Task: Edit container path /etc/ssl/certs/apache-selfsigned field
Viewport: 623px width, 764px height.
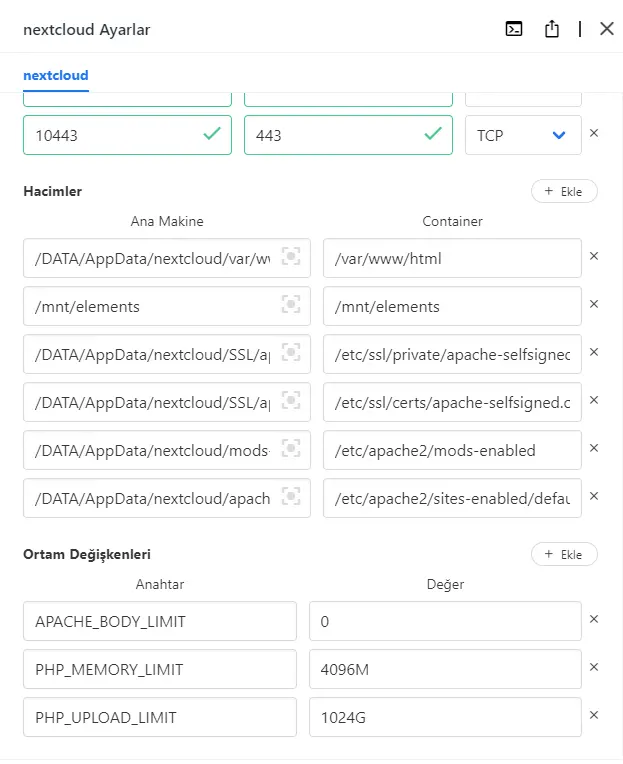Action: point(452,402)
